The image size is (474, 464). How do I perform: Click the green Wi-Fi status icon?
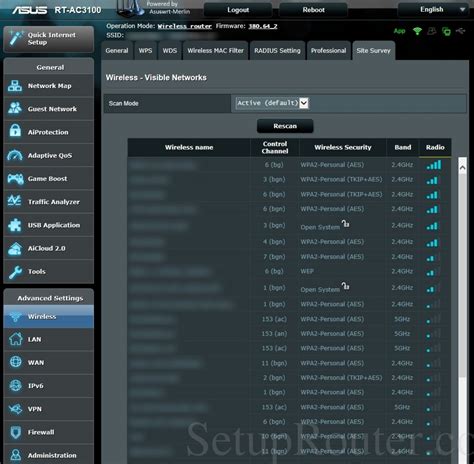(417, 31)
